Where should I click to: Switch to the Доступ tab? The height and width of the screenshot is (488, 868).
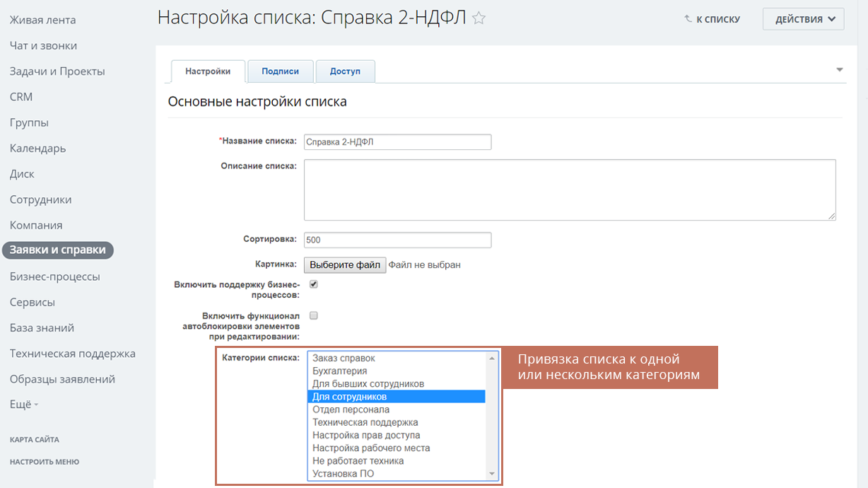(345, 71)
